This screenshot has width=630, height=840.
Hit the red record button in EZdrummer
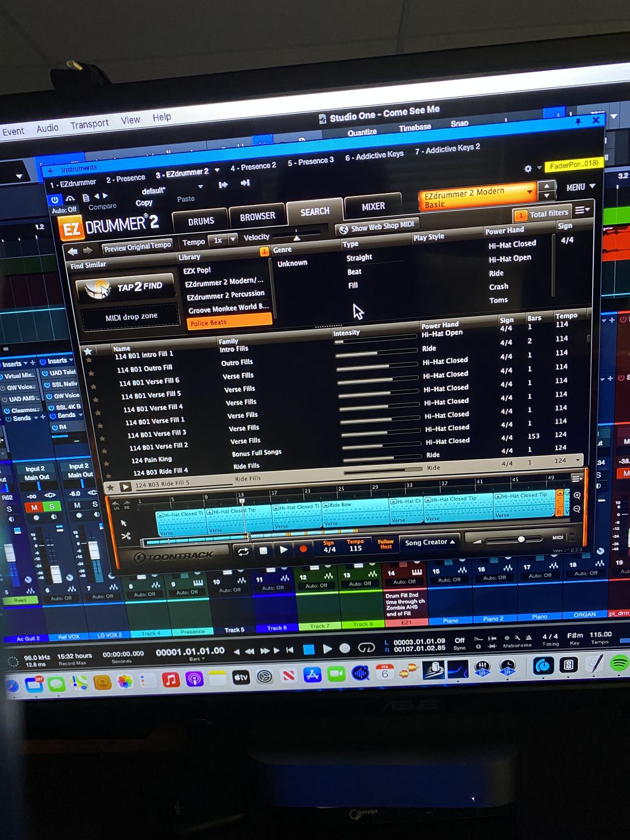point(303,549)
